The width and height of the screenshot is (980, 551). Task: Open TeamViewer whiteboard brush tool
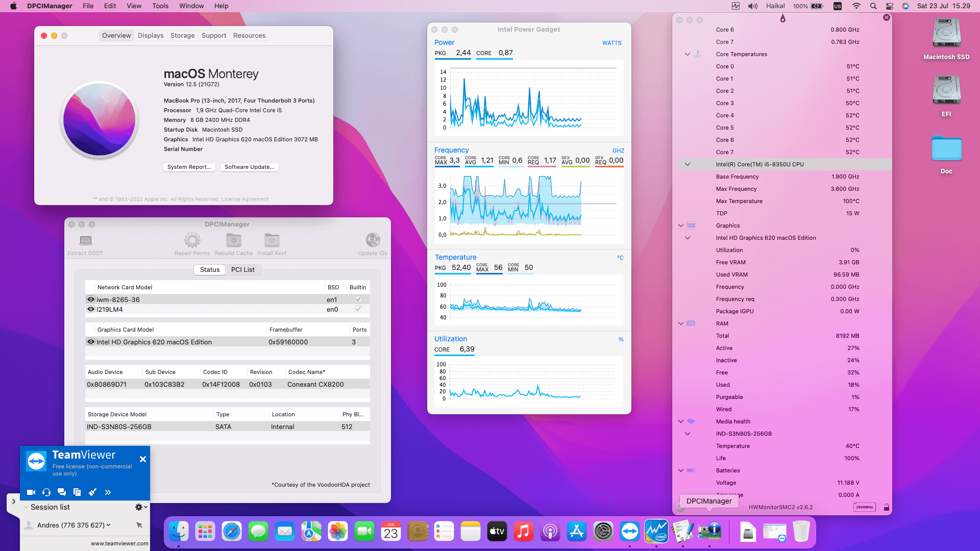click(92, 492)
